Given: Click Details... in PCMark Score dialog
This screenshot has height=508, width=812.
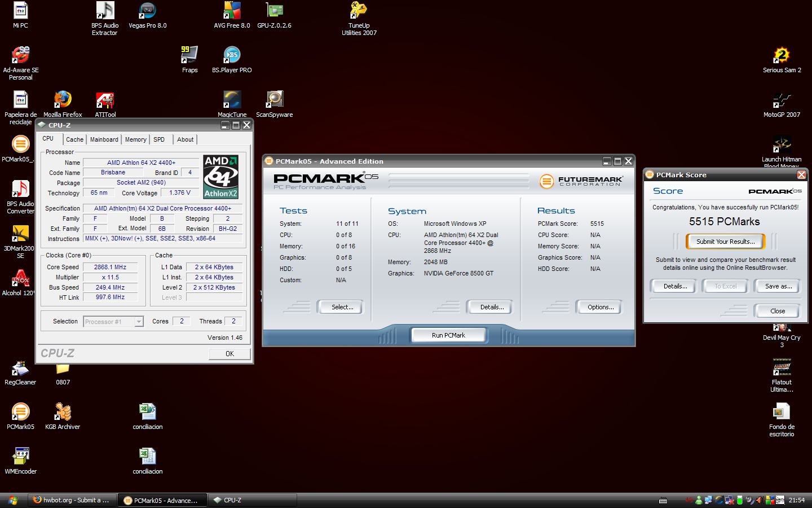Looking at the screenshot, I should click(x=675, y=286).
